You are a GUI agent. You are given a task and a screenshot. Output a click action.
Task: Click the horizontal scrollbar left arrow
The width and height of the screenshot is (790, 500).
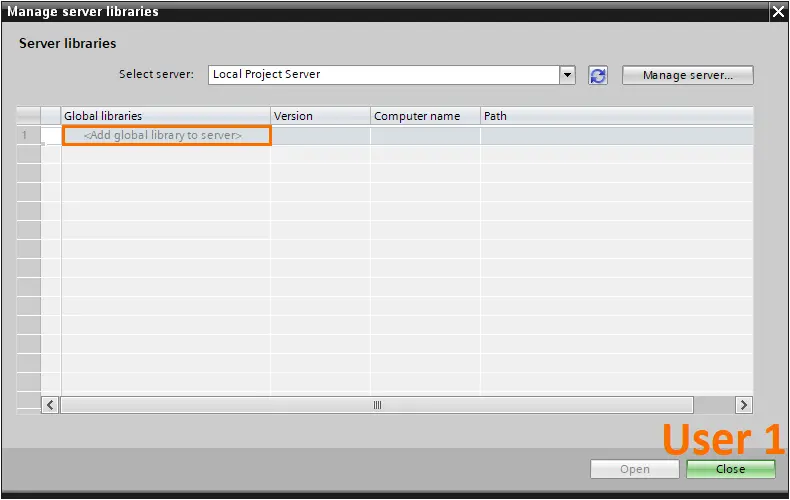point(50,405)
